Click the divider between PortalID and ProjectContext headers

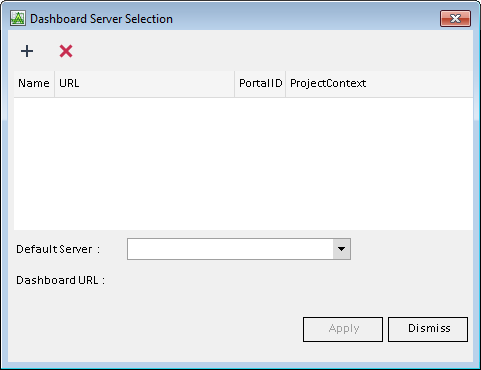286,84
